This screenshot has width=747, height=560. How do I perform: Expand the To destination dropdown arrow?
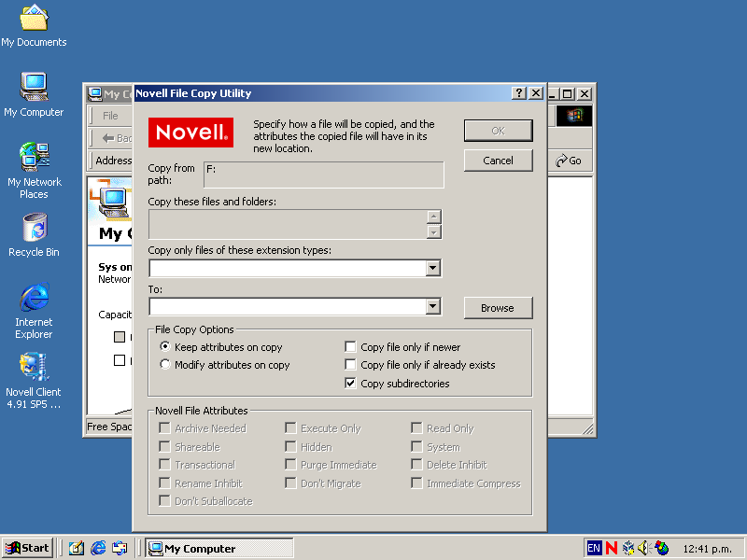432,306
